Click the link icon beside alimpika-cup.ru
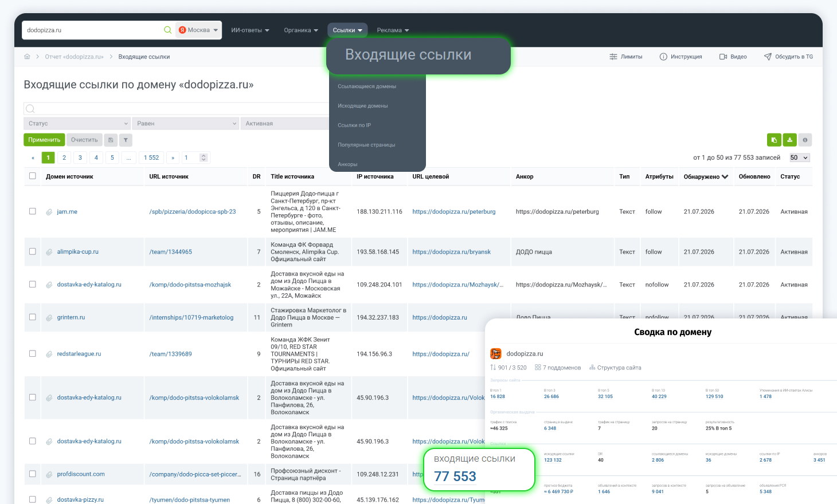837x504 pixels. coord(49,252)
